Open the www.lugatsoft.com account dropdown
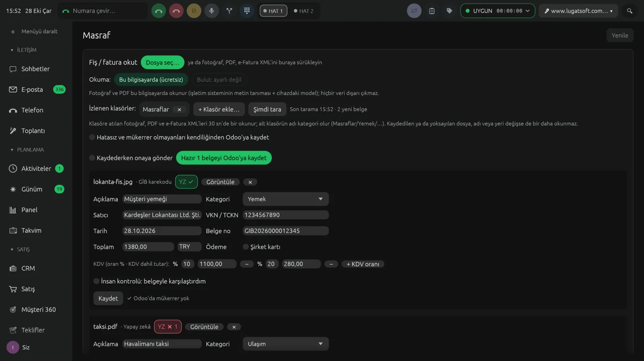Image resolution: width=644 pixels, height=361 pixels. coord(578,11)
